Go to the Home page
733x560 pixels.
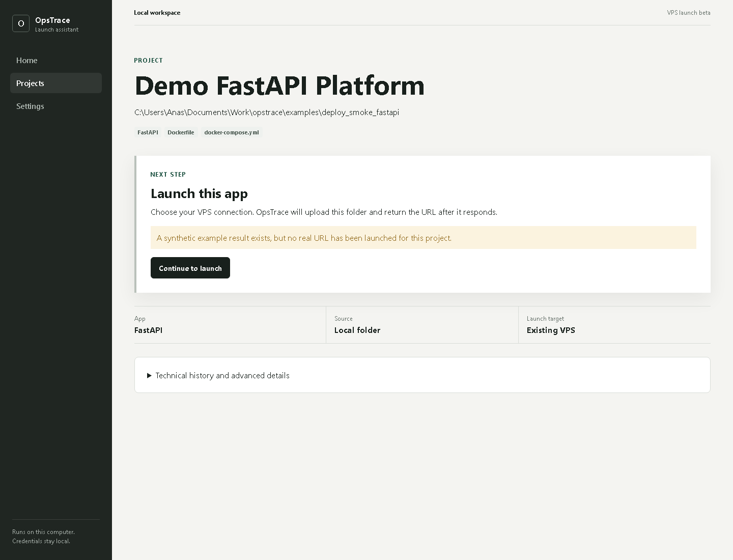56,60
